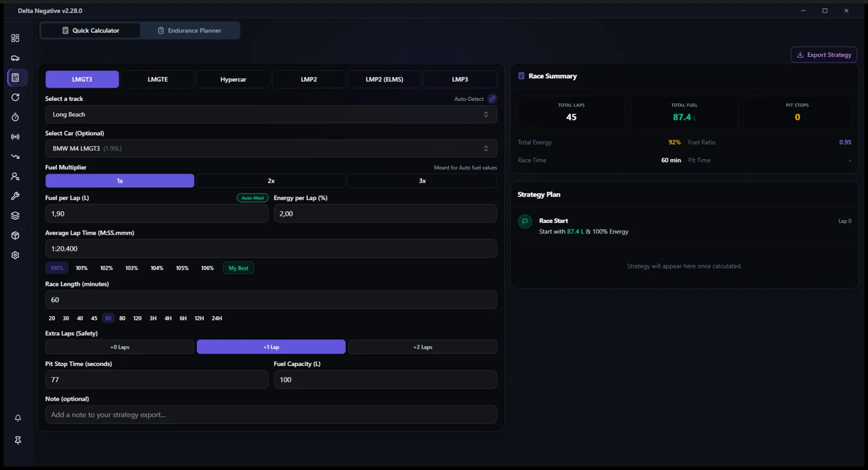Select +1 Lap extra safety option

pyautogui.click(x=271, y=347)
